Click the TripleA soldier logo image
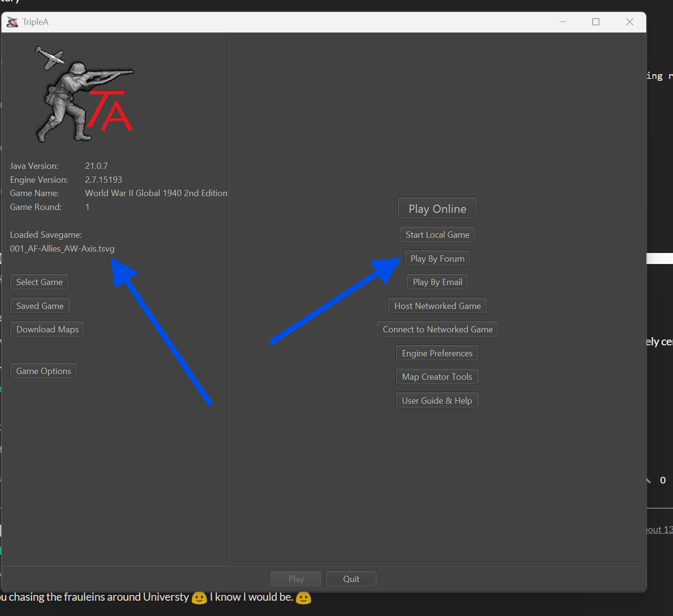Image resolution: width=673 pixels, height=616 pixels. (x=84, y=95)
